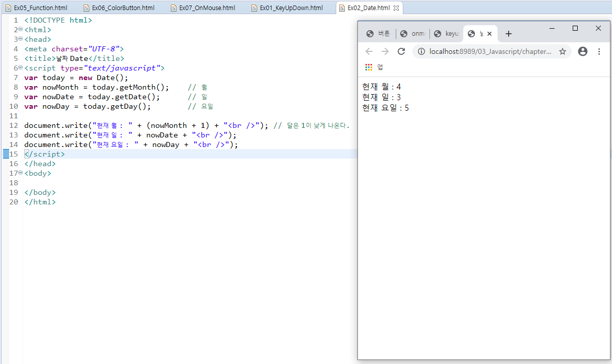Click the '// 요일' comment on line 10
Viewport: 612px width, 364px height.
pos(201,106)
